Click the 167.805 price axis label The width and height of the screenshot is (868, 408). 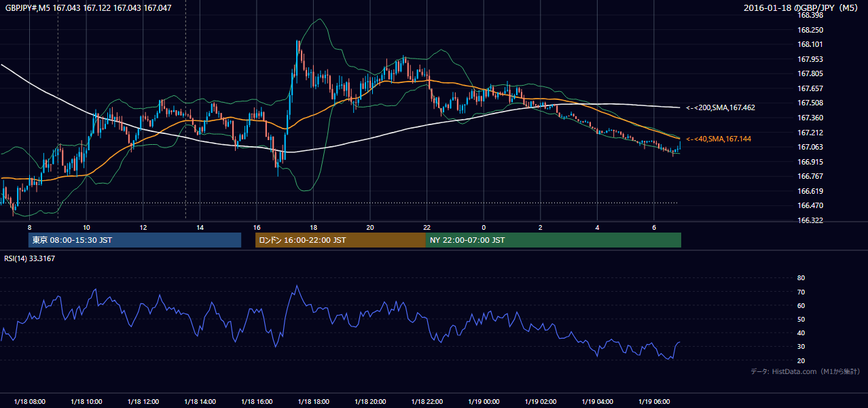[810, 74]
